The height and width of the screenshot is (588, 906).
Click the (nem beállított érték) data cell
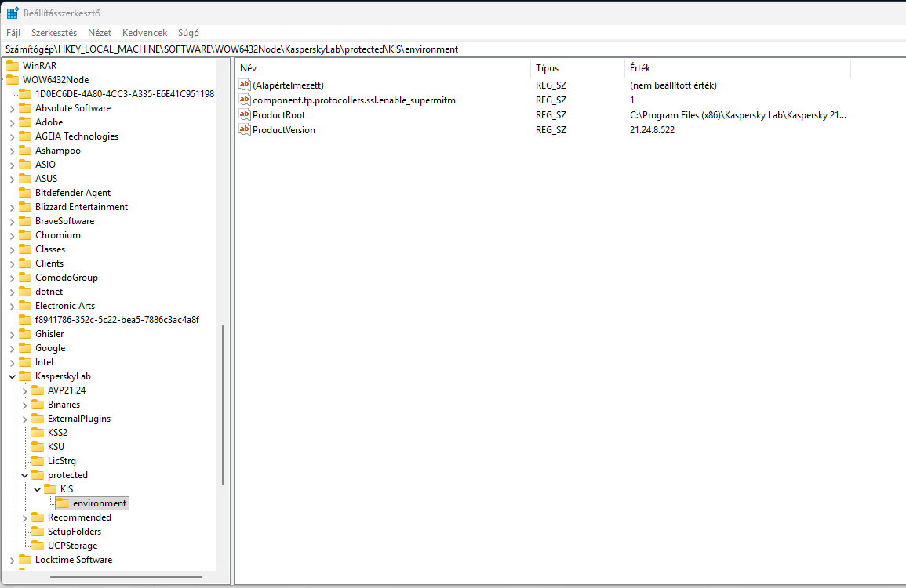pyautogui.click(x=673, y=85)
